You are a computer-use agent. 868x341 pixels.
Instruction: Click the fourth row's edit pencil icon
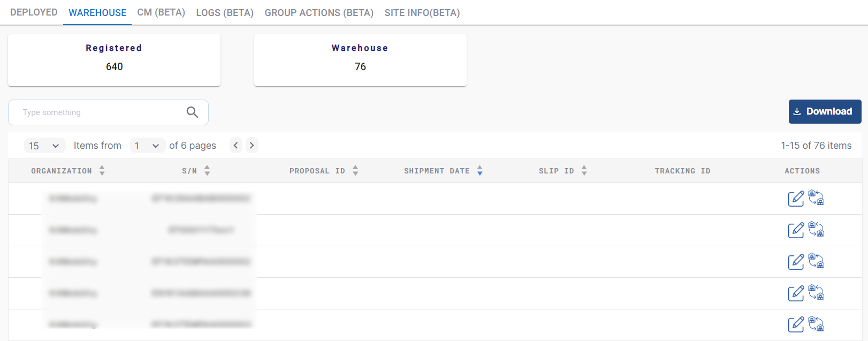click(x=796, y=293)
